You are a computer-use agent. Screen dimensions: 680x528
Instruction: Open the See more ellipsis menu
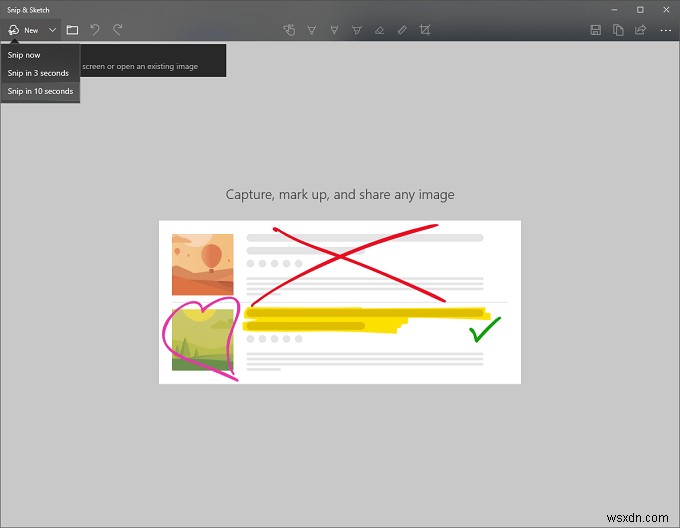click(x=666, y=30)
